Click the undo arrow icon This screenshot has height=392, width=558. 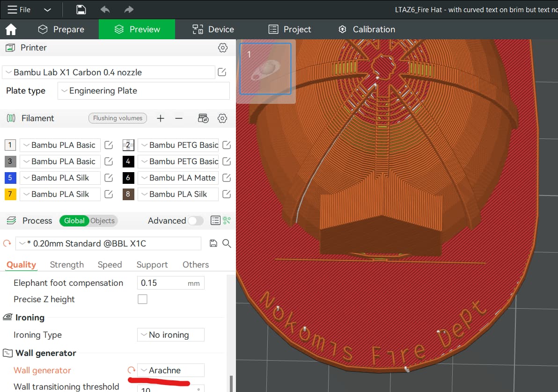point(105,10)
